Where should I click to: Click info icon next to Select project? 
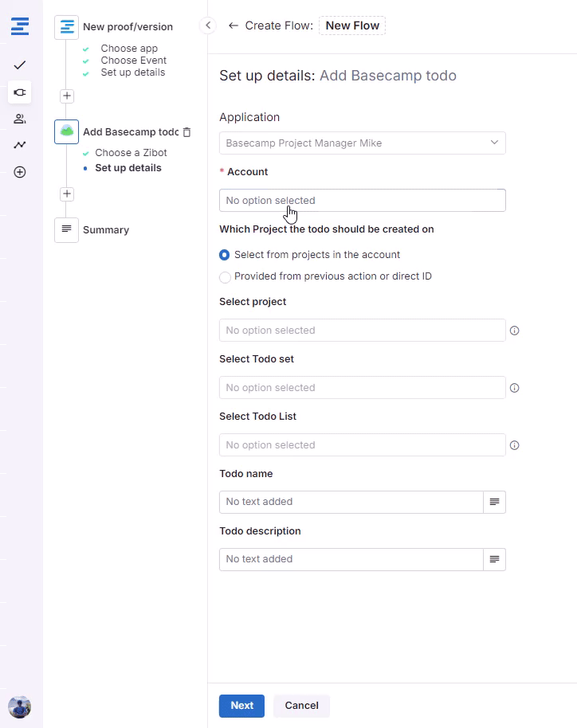click(x=514, y=331)
